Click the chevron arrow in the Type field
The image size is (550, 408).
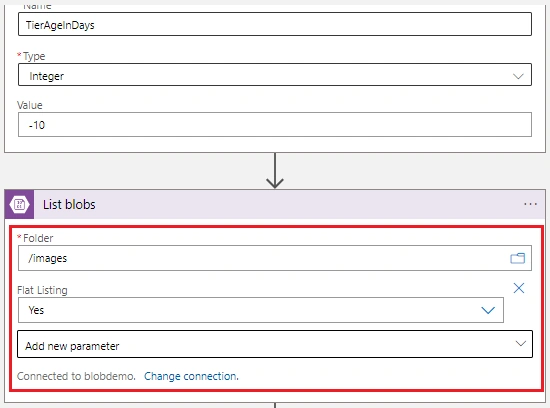click(x=518, y=76)
